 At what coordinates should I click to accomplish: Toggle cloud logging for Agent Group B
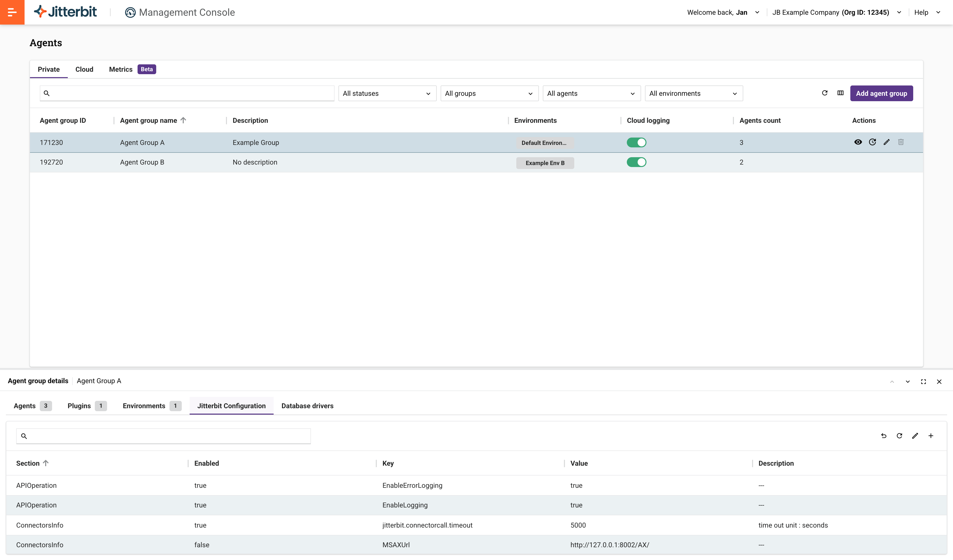pyautogui.click(x=636, y=162)
